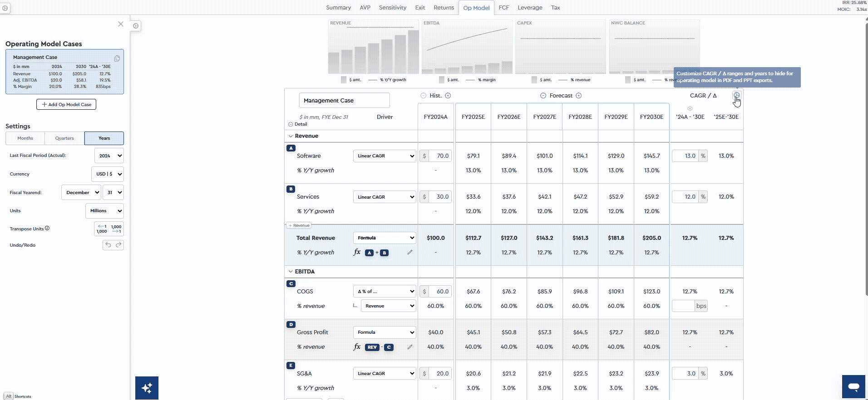Duplicate the Management Case card

pos(117,59)
